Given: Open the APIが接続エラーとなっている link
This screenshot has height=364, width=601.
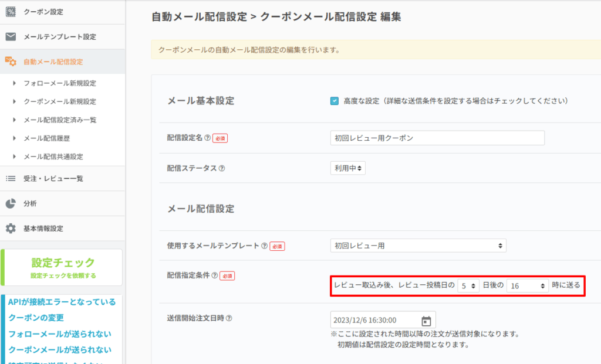Looking at the screenshot, I should click(x=62, y=302).
